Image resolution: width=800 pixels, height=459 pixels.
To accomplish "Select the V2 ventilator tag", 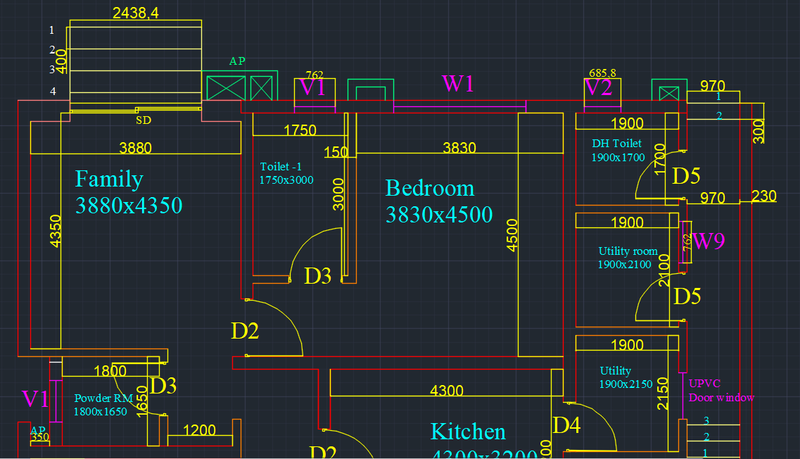I will (x=598, y=88).
